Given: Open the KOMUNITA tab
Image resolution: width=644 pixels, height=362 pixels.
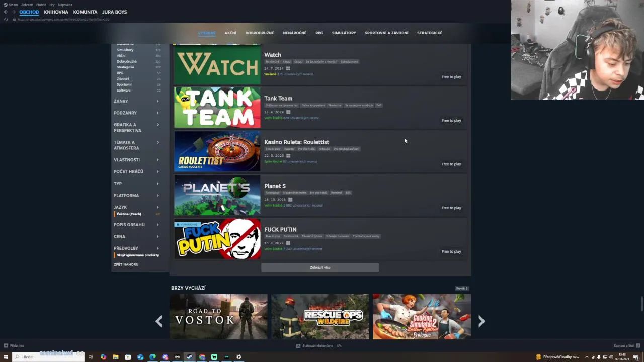Looking at the screenshot, I should (85, 12).
